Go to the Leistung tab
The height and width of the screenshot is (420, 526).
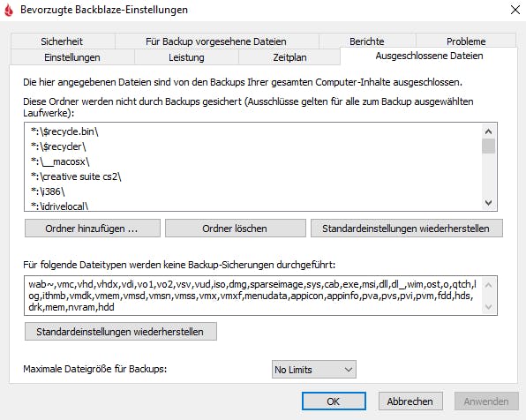point(186,57)
